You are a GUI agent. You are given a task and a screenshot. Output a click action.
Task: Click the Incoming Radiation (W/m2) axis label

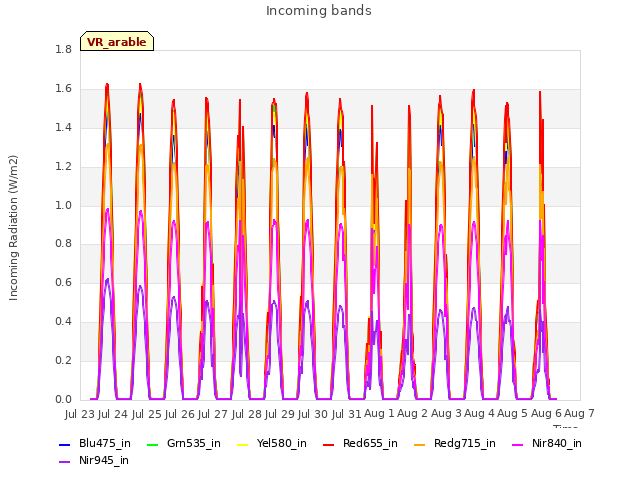13,228
